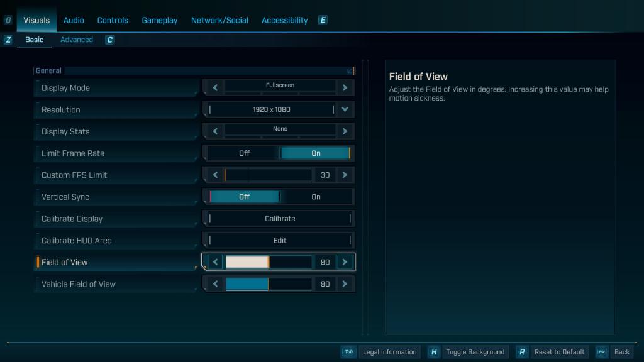The height and width of the screenshot is (362, 644).
Task: Enable Limit Frame Rate
Action: click(x=316, y=153)
